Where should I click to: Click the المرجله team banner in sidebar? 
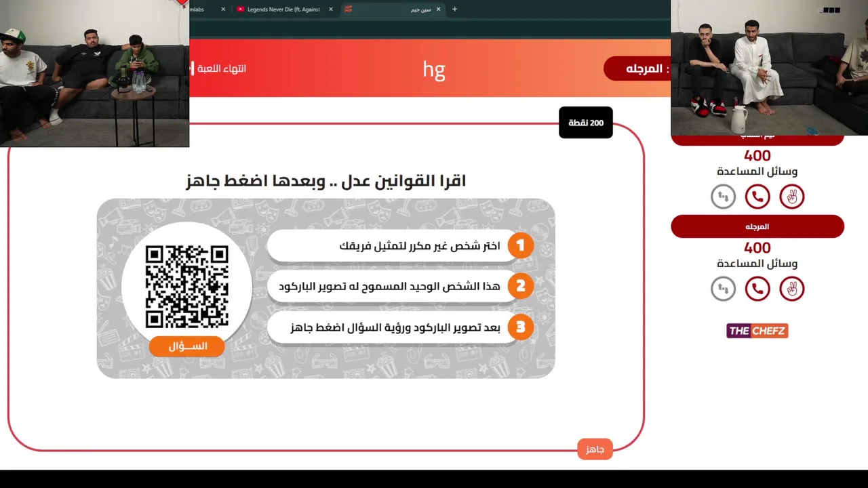pyautogui.click(x=757, y=226)
